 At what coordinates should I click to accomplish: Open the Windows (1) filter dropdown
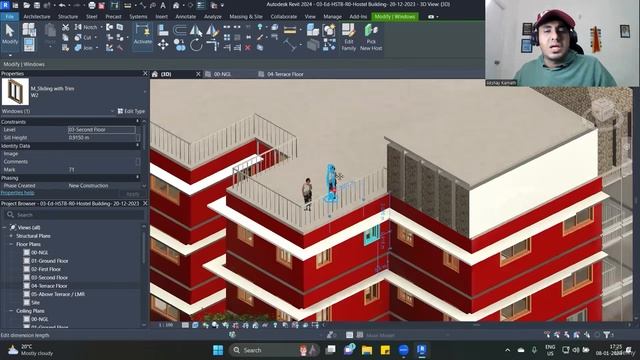coord(112,111)
